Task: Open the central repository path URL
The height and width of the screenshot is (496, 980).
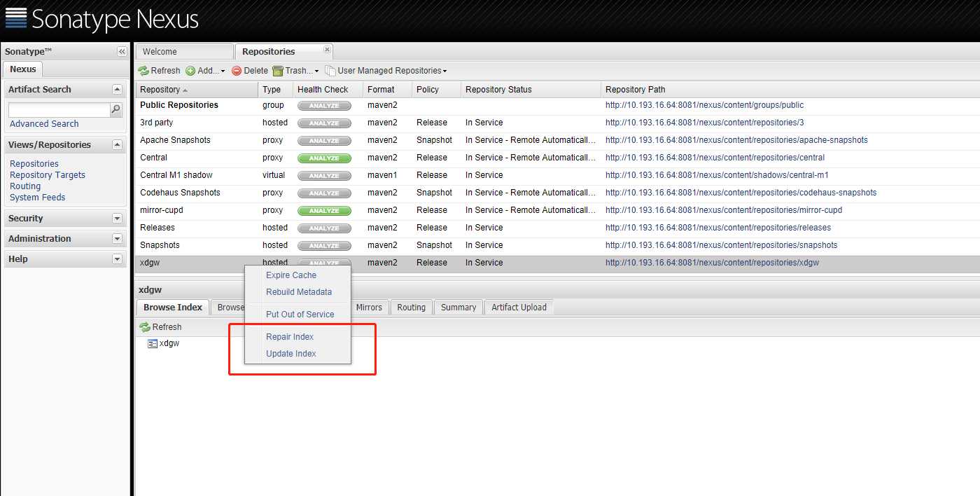Action: tap(715, 158)
